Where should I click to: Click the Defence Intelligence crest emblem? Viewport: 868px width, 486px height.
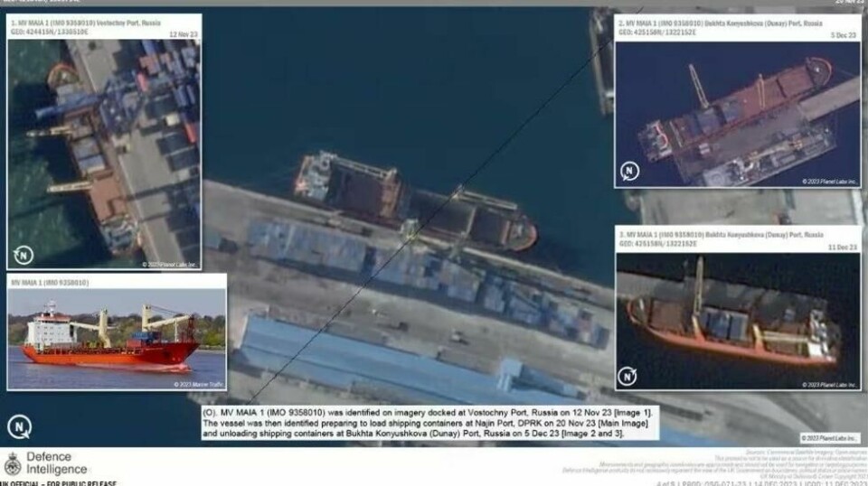12,464
